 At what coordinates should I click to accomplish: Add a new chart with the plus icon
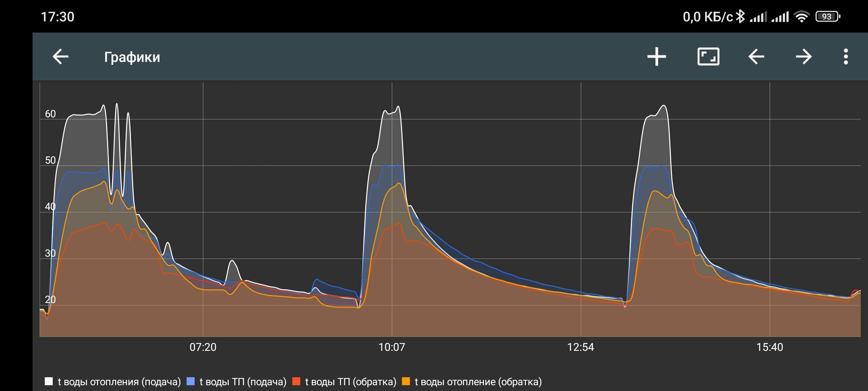656,57
